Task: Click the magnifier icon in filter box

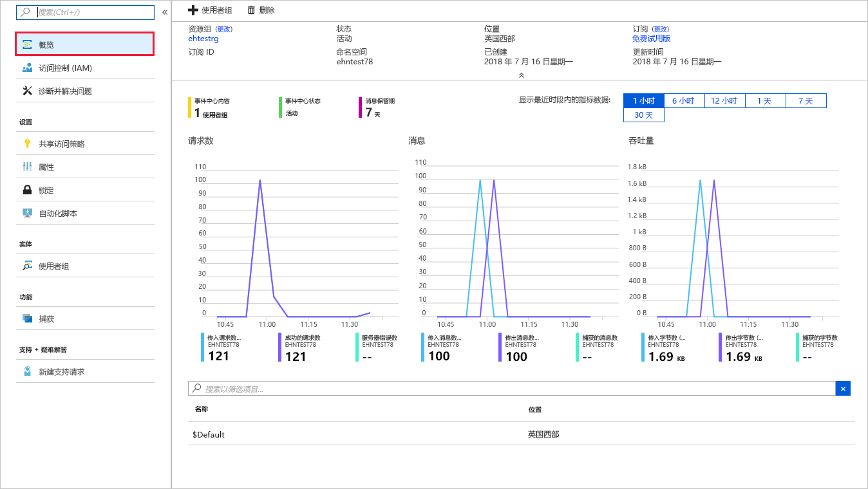Action: tap(196, 388)
